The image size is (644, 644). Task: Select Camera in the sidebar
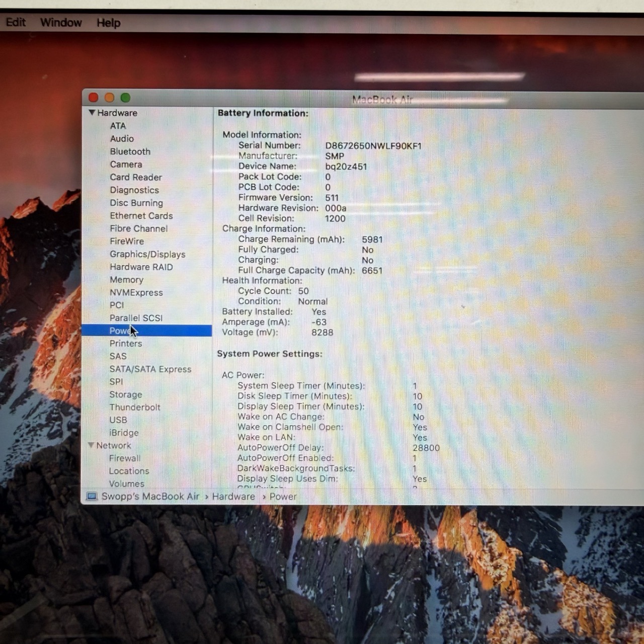pos(126,165)
